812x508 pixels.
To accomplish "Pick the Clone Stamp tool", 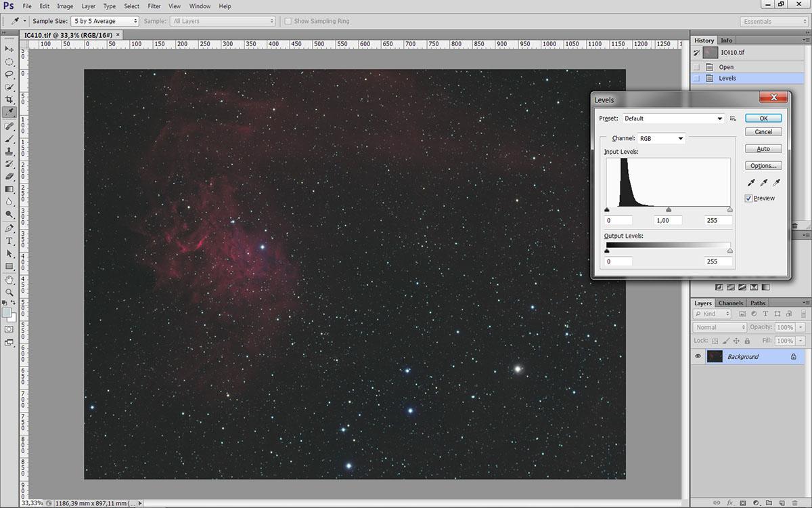I will click(9, 151).
